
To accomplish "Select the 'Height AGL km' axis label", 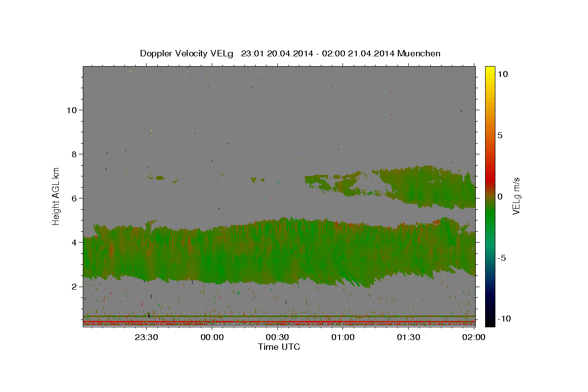I will point(56,196).
